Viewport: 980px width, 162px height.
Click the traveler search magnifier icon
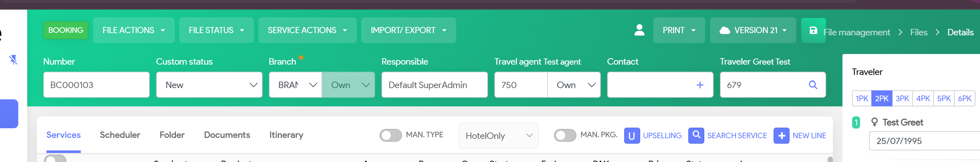(x=813, y=85)
